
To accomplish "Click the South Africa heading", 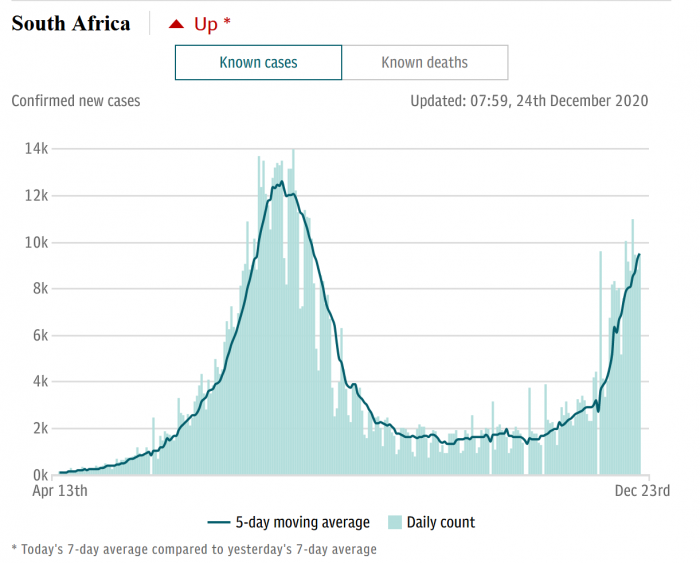I will click(x=71, y=23).
